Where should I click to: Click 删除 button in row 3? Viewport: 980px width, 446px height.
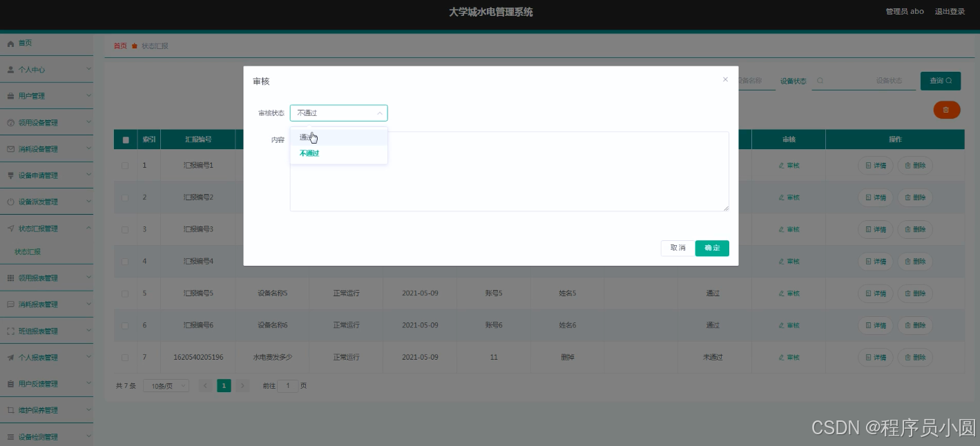click(915, 229)
